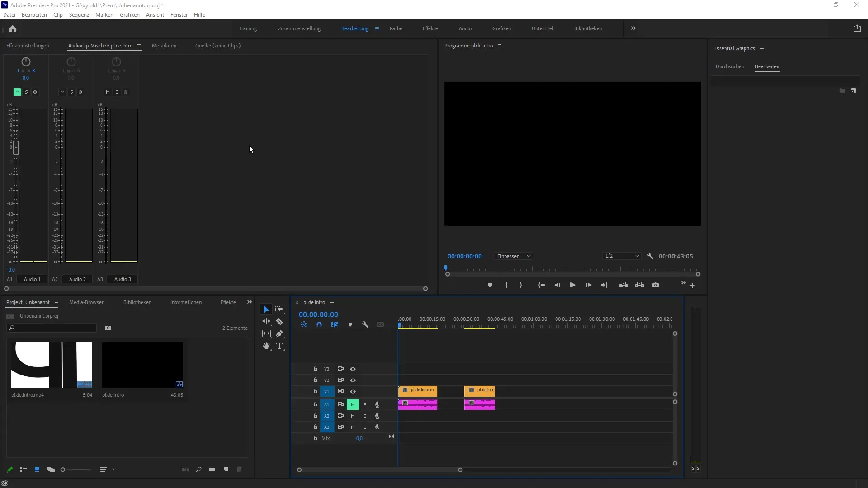Screen dimensions: 868x488
Task: Switch to Effekteinstellungen tab
Action: point(28,46)
